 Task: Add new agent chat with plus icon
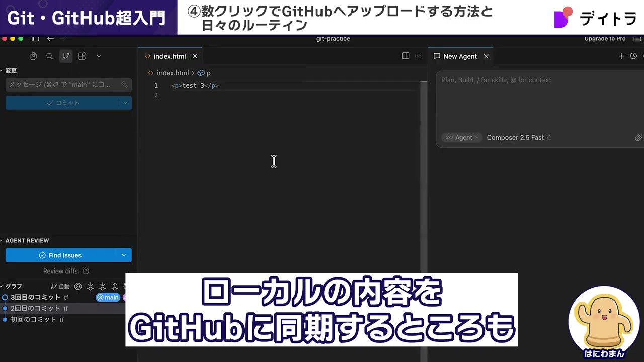click(621, 56)
